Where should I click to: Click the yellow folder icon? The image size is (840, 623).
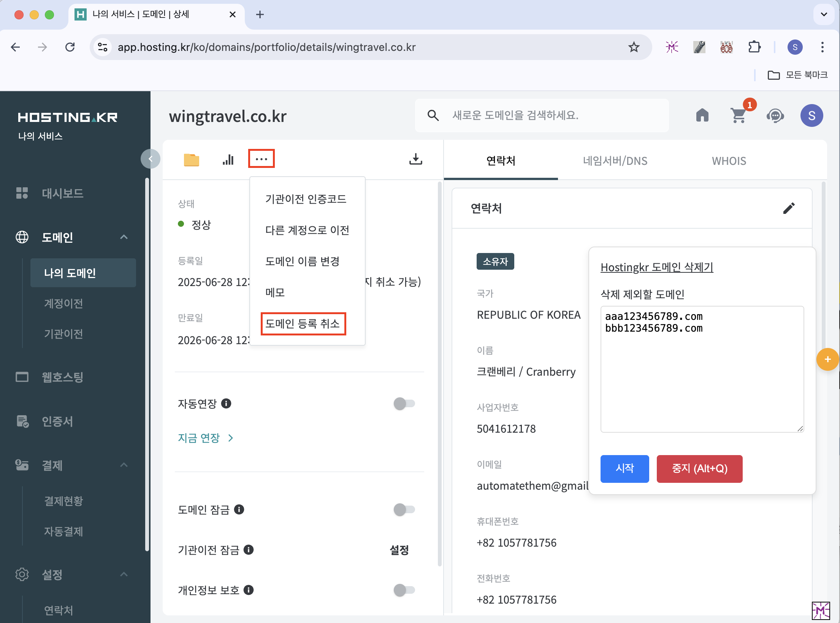tap(191, 160)
